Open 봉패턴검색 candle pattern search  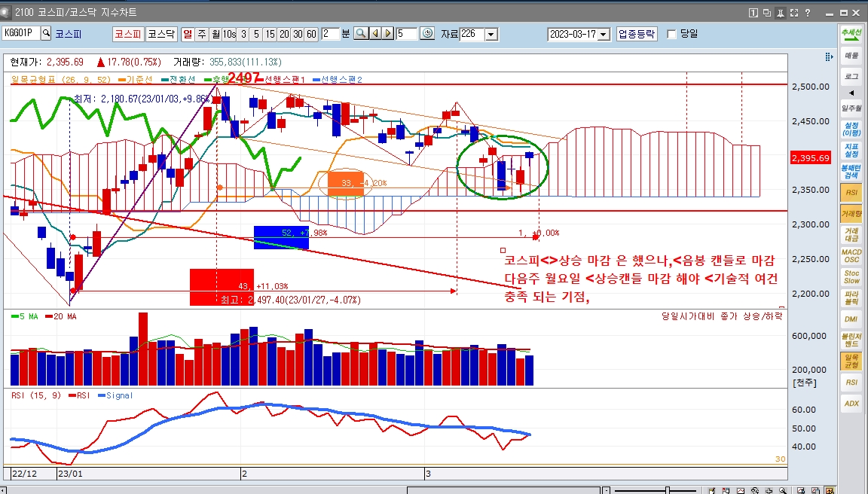click(x=851, y=171)
